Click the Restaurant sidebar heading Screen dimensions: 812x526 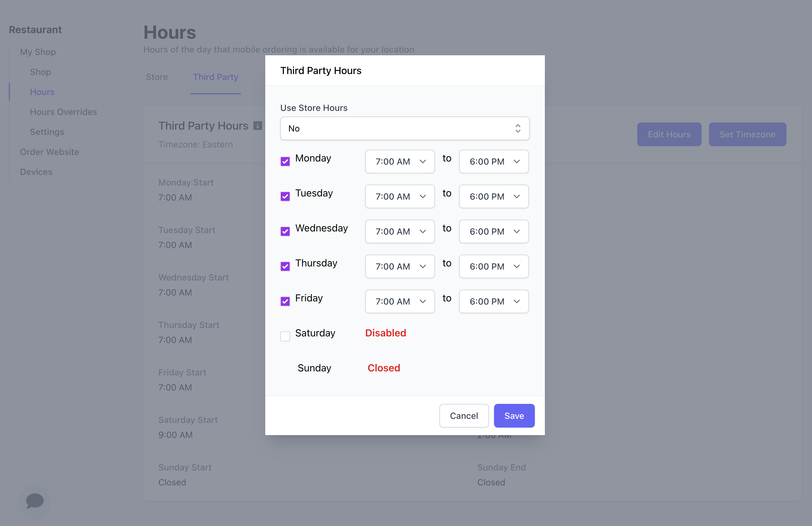35,30
